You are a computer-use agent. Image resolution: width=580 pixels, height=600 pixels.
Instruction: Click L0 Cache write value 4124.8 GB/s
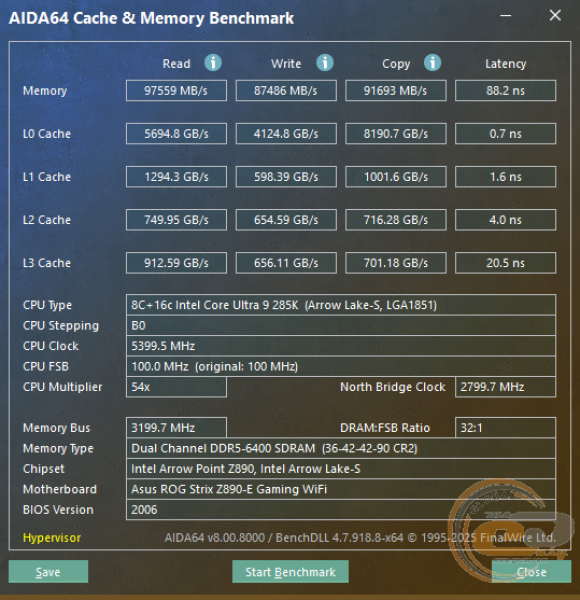[x=286, y=134]
